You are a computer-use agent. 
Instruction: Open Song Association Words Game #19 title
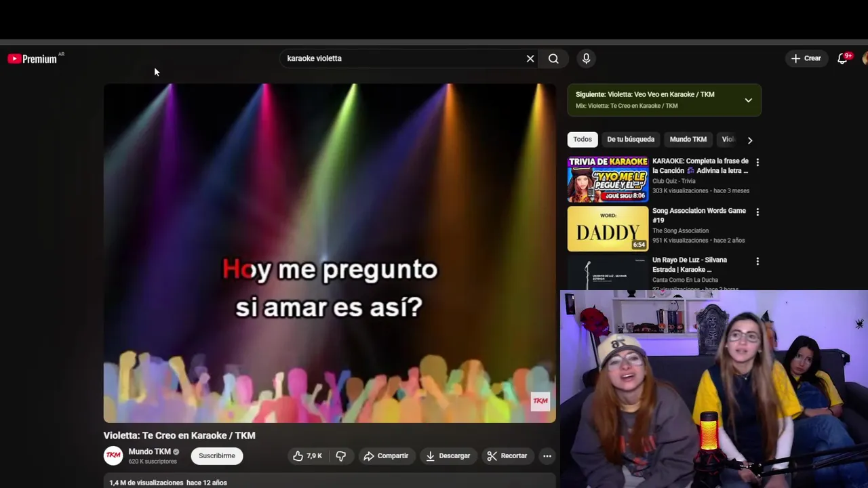coord(699,216)
